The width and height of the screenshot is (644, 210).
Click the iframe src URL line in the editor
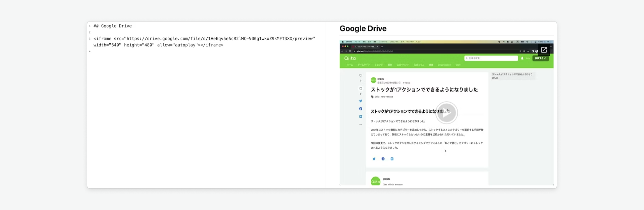coord(204,39)
